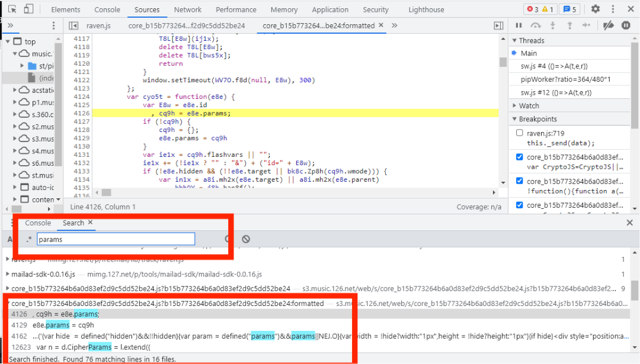Toggle pause on exceptions button
This screenshot has width=640, height=364.
pos(626,25)
